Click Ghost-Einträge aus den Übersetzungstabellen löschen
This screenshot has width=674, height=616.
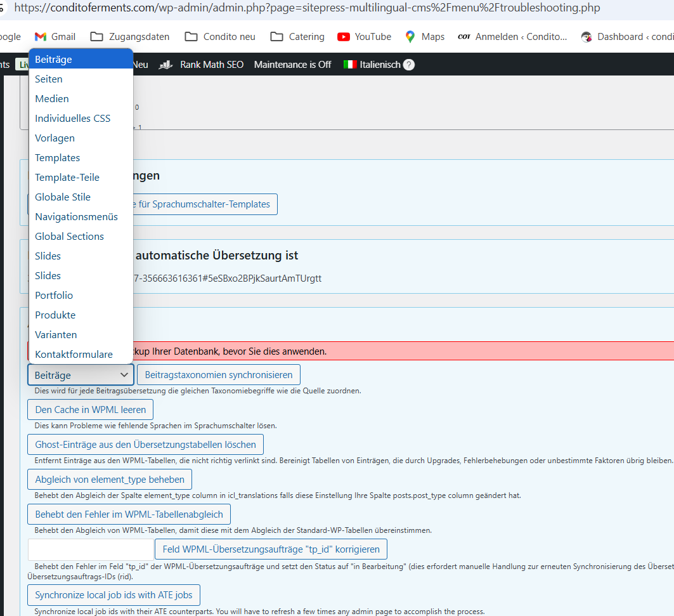pyautogui.click(x=145, y=445)
